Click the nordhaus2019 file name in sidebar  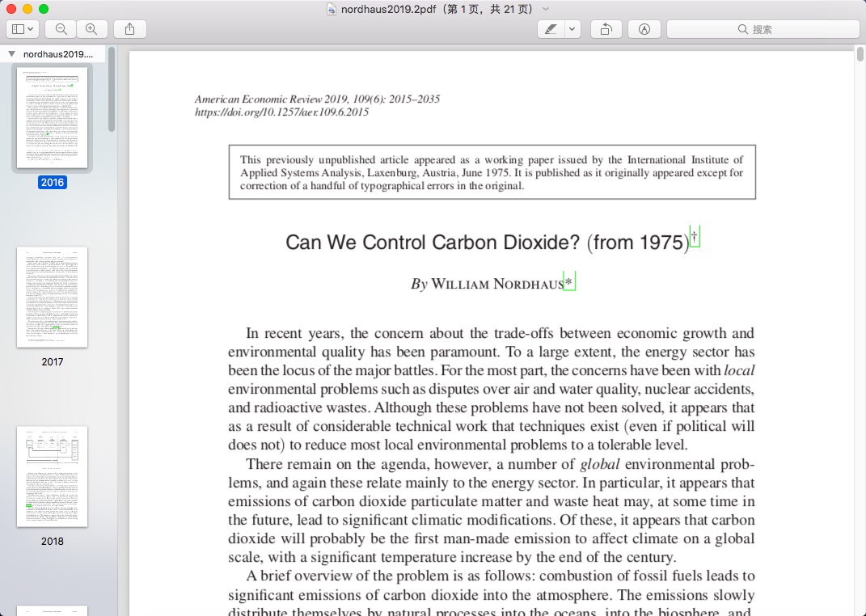pyautogui.click(x=58, y=54)
